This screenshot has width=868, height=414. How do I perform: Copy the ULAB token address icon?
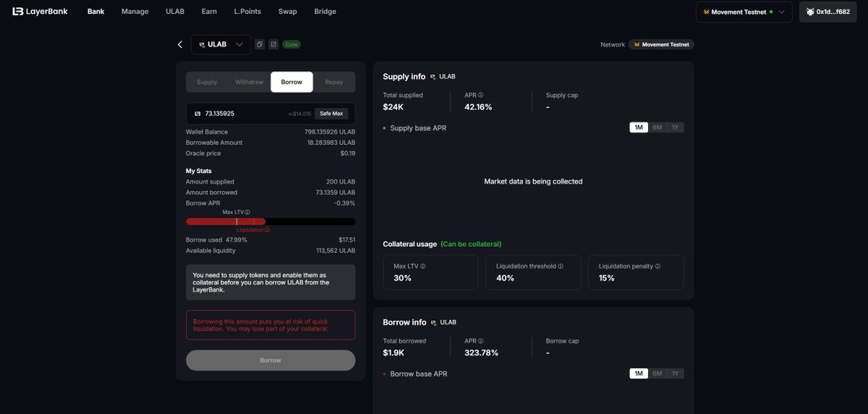click(260, 44)
